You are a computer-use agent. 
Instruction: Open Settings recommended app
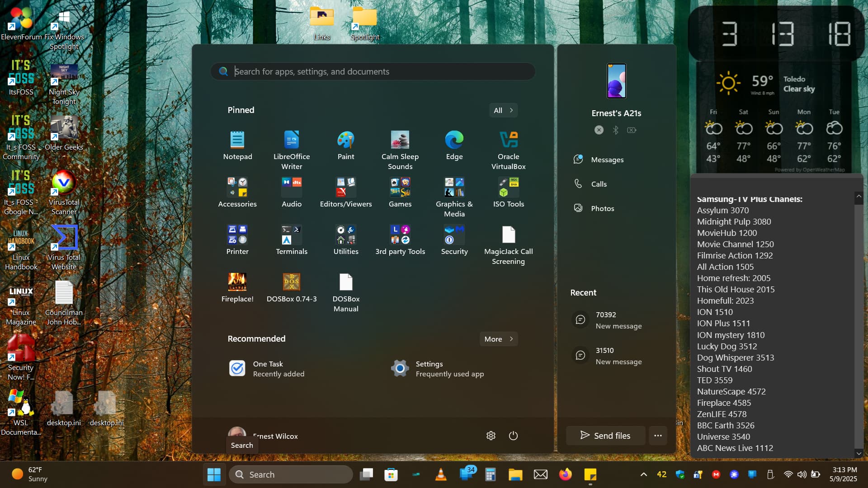point(454,369)
